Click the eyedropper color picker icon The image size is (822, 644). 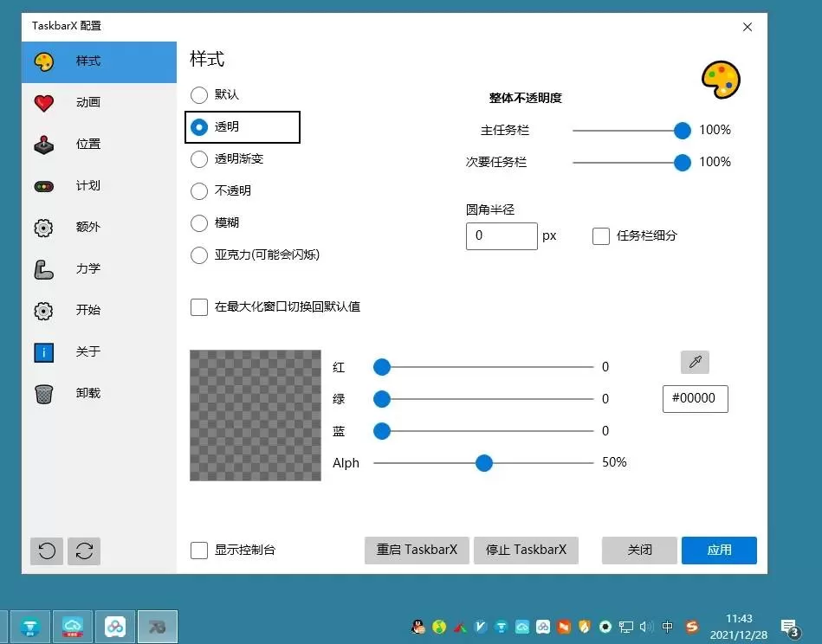[695, 362]
